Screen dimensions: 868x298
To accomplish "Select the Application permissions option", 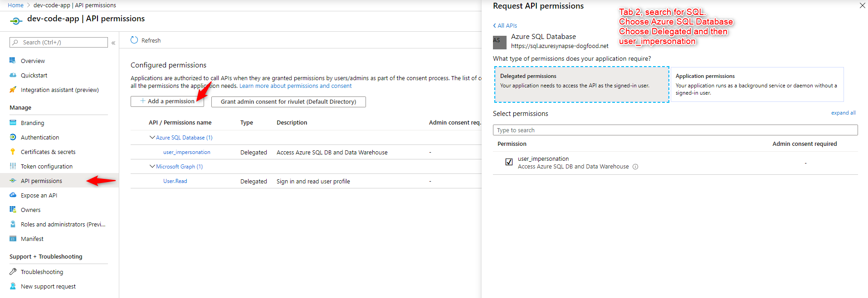I will tap(757, 84).
